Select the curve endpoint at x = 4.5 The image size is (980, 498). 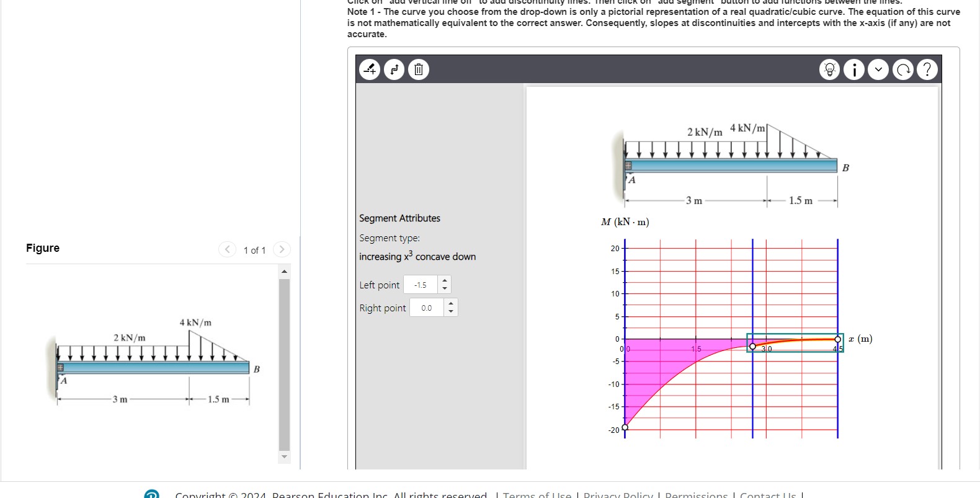tap(838, 339)
